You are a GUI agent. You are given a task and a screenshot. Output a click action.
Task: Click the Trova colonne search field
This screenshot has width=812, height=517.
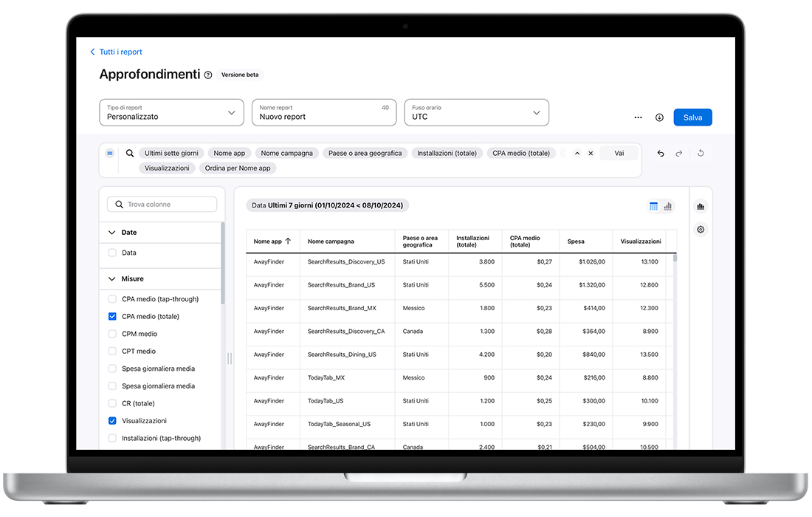tap(162, 205)
